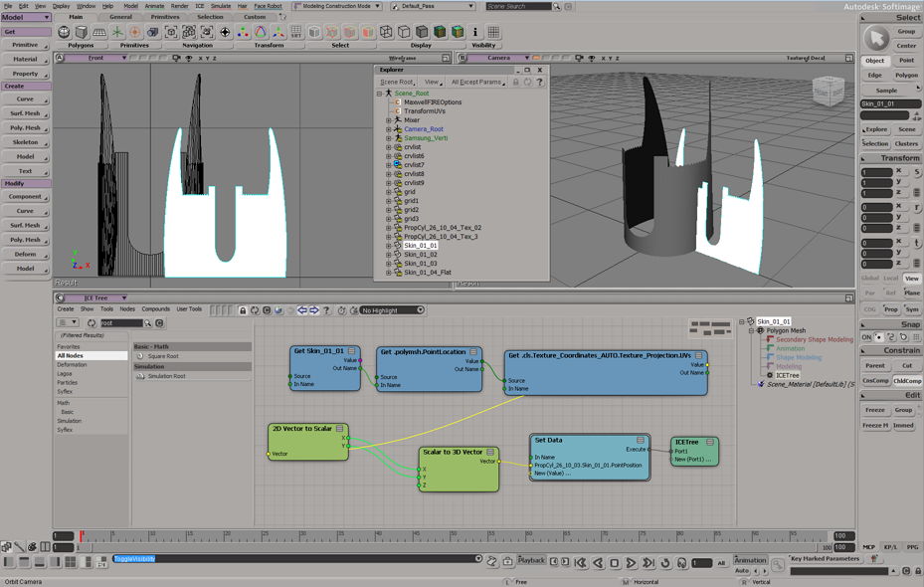The width and height of the screenshot is (924, 587).
Task: Click the Explorer lock icon
Action: (515, 82)
